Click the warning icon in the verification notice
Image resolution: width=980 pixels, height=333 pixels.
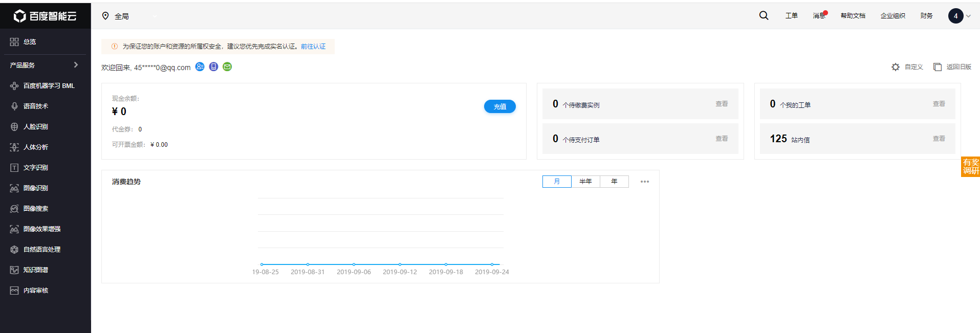pos(115,46)
